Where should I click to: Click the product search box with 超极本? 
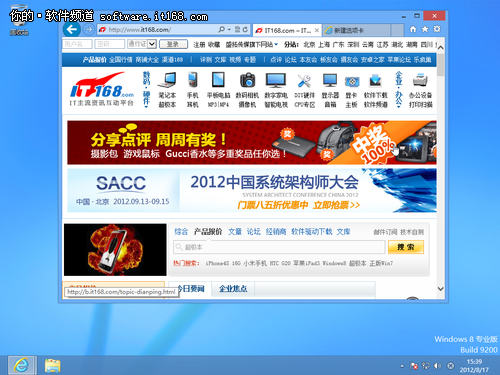click(279, 247)
